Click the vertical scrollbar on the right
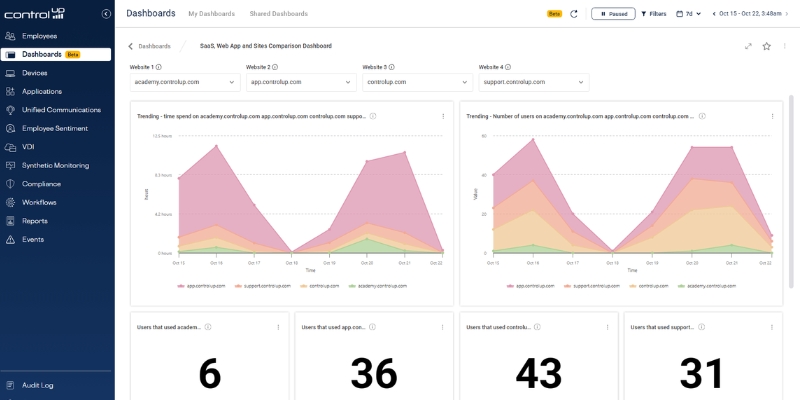This screenshot has height=400, width=800. [792, 150]
